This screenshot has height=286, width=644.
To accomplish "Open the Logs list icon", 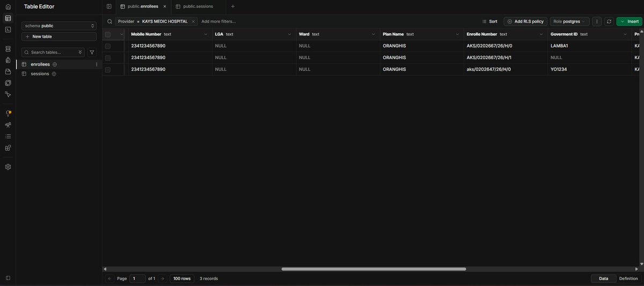I will click(8, 136).
